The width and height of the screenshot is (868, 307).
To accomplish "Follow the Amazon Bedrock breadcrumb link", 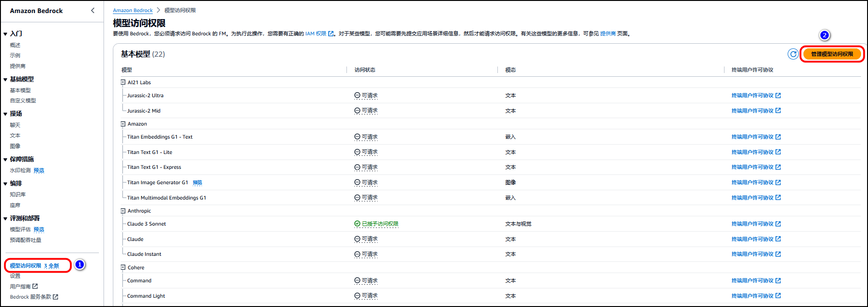I will pyautogui.click(x=133, y=10).
